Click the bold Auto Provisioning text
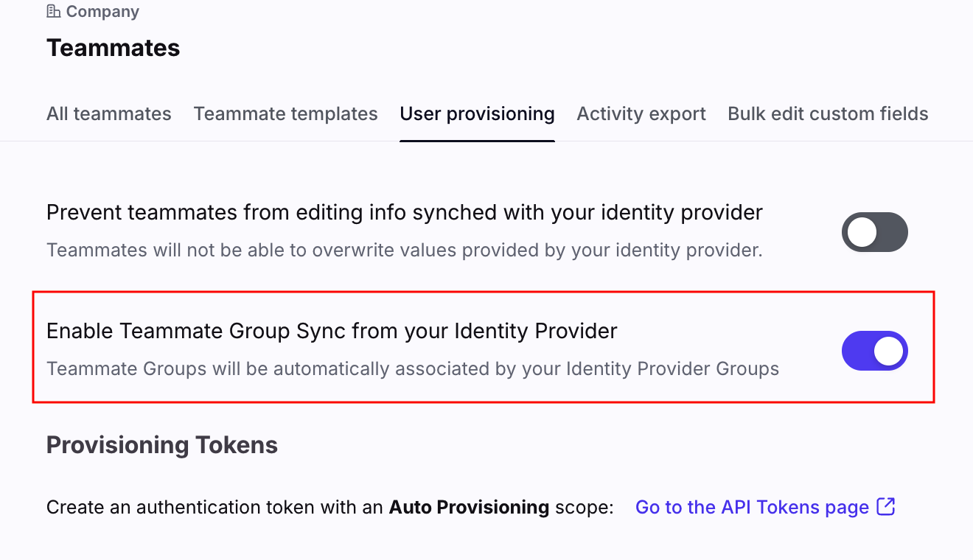The image size is (973, 560). [469, 508]
